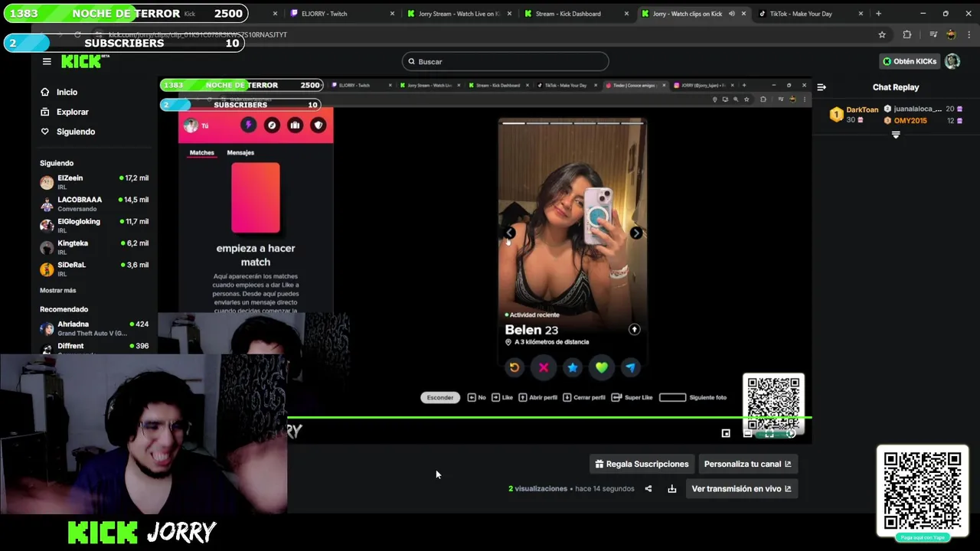Expand the chat leaderboard arrow
The height and width of the screenshot is (551, 980).
pos(896,135)
